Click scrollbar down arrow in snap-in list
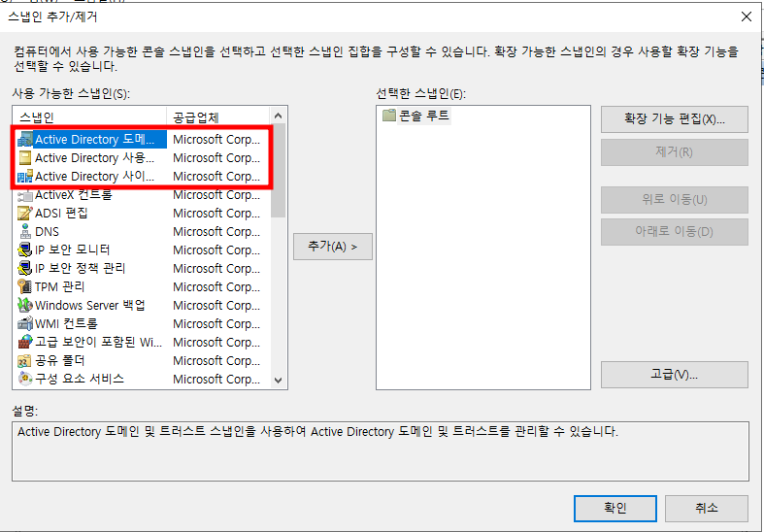764x532 pixels. pos(279,380)
